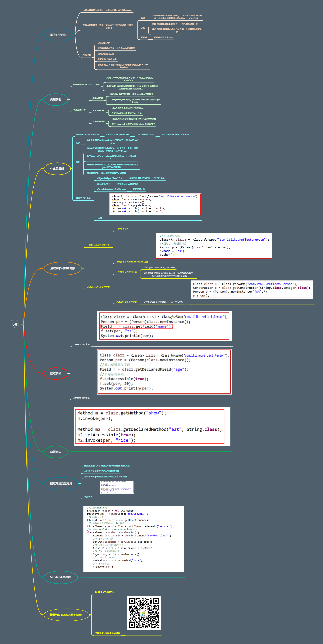The image size is (323, 644).
Task: Click the '初始化某个类的子类' leaf node
Action: coord(107,59)
